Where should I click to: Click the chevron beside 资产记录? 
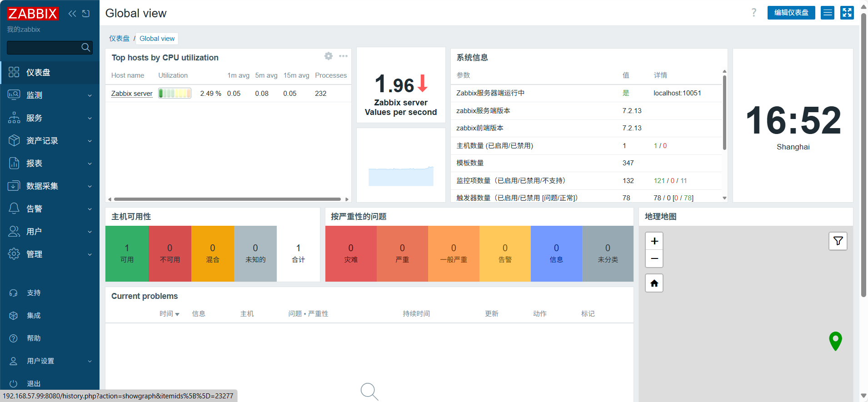click(90, 141)
